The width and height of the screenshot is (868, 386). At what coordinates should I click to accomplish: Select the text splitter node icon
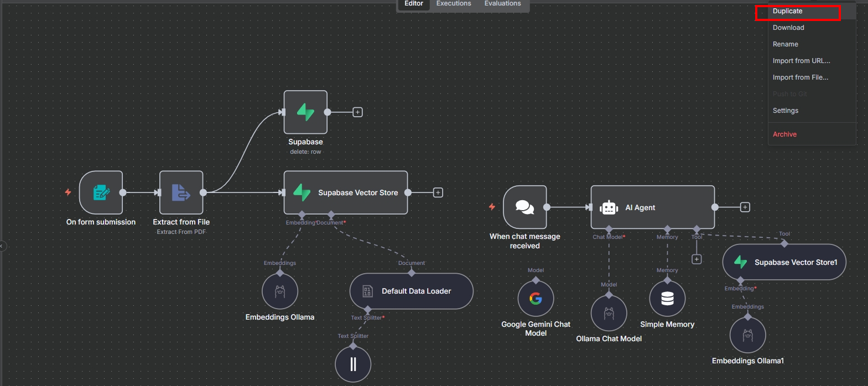(x=353, y=364)
